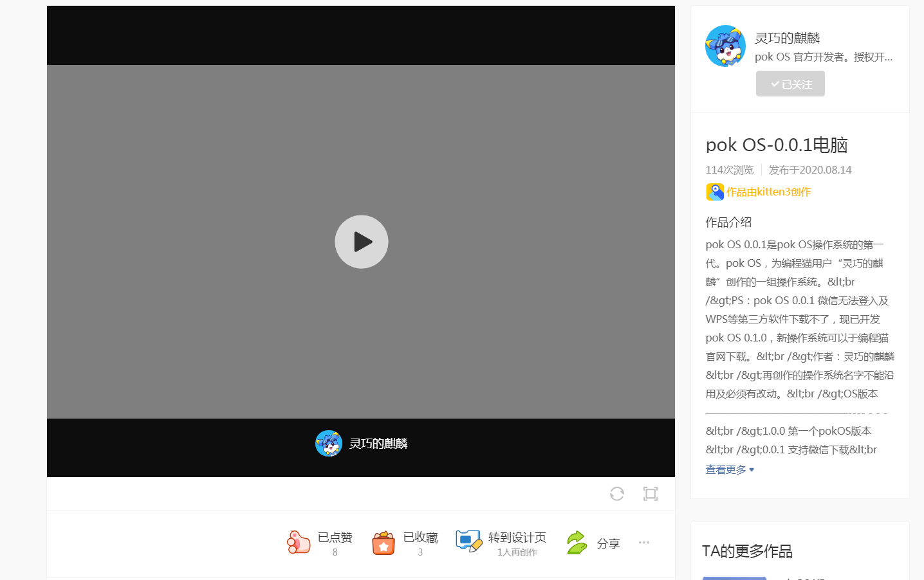Click the project title pok OS-0.0.1电脑
Screen dimensions: 924x580
tap(777, 145)
